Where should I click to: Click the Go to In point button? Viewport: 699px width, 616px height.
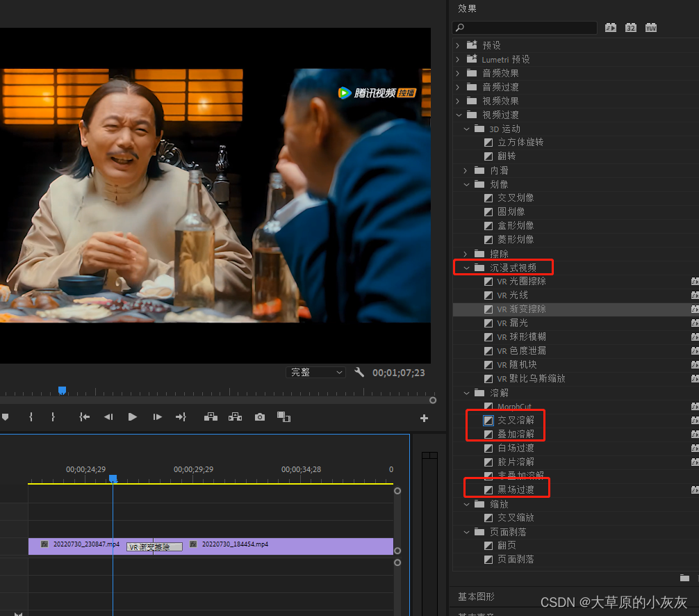click(84, 417)
